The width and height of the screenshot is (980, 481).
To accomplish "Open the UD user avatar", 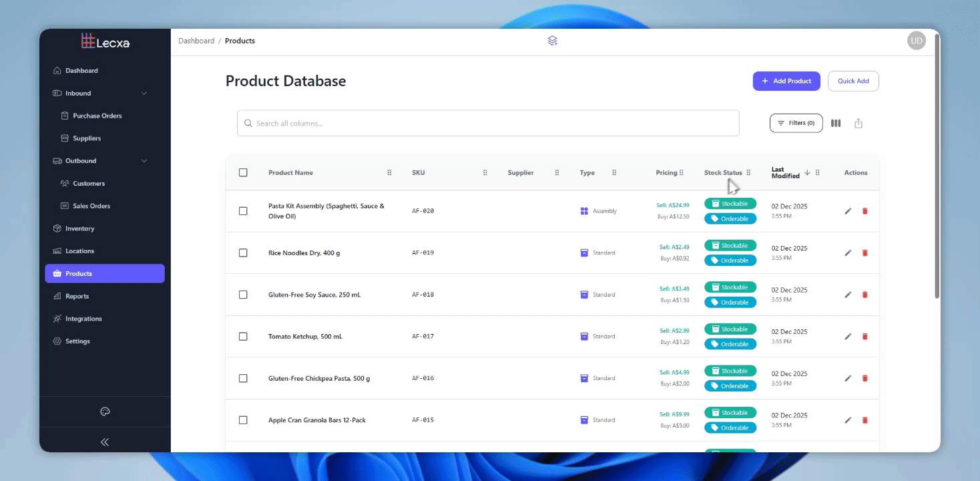I will tap(916, 41).
